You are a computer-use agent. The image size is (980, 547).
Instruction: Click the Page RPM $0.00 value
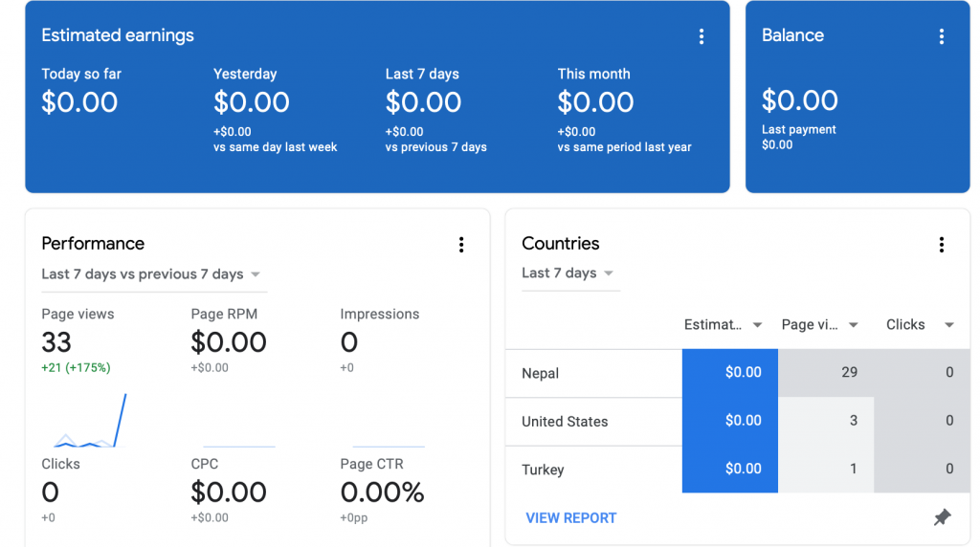click(x=229, y=342)
